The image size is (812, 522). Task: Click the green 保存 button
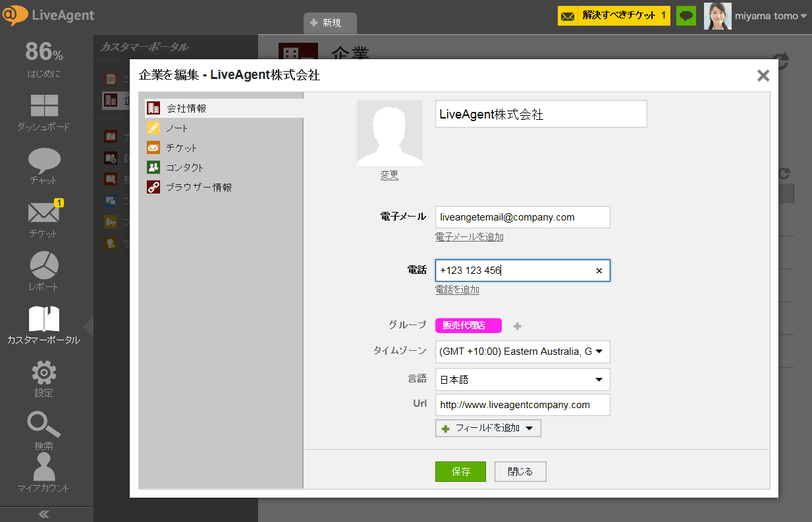[460, 472]
